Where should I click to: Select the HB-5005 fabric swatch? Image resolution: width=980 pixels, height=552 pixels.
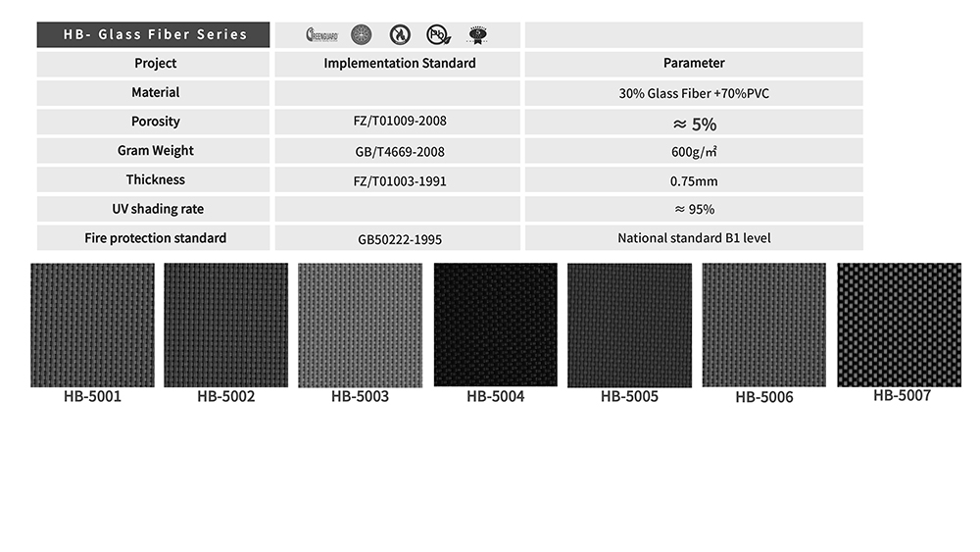click(629, 325)
